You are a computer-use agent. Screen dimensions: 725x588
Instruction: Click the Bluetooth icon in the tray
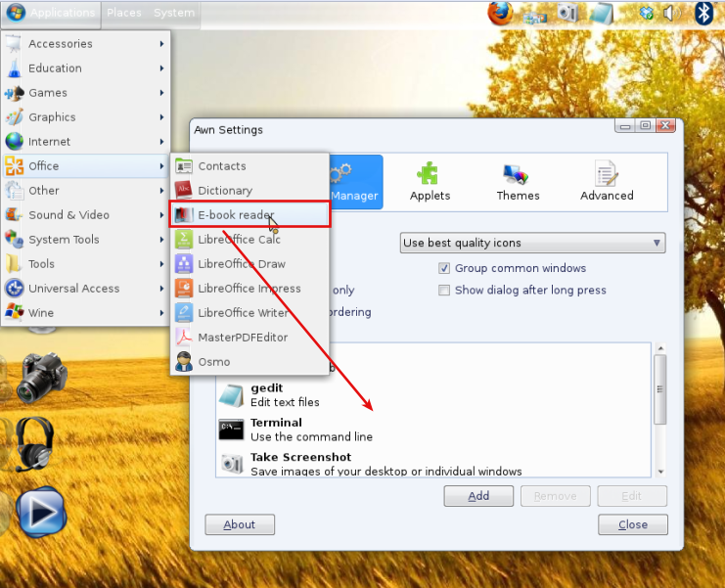coord(703,13)
